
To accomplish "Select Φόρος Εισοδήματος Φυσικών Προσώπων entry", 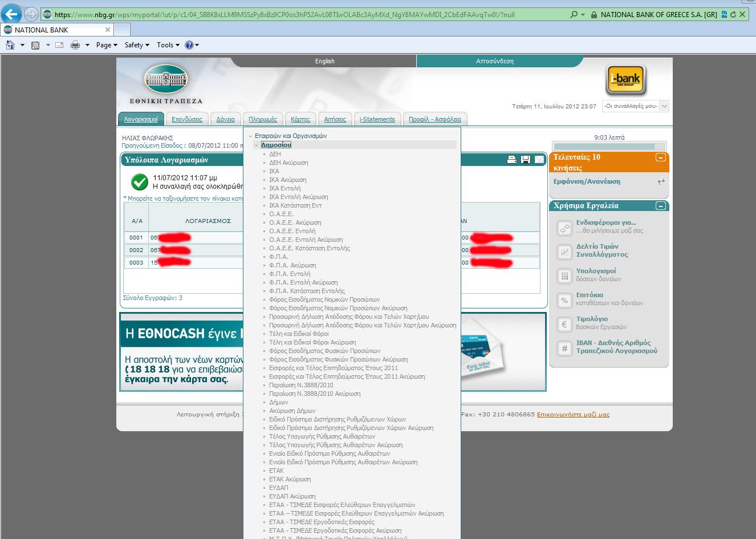I will point(324,351).
